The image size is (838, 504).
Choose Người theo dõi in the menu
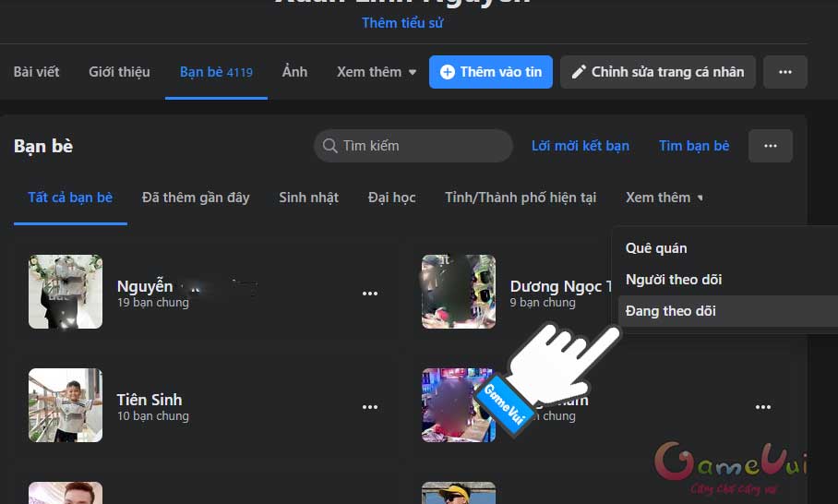click(x=673, y=280)
